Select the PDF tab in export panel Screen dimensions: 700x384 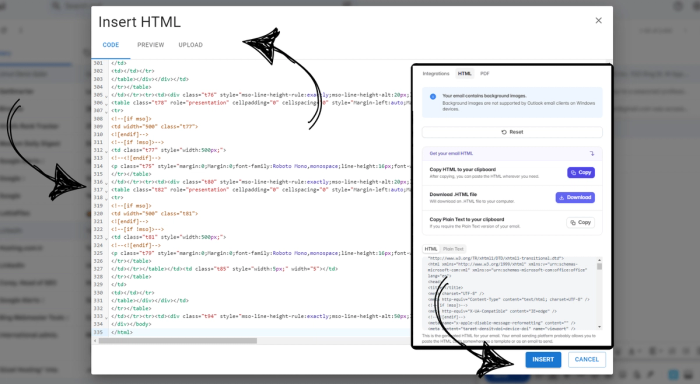pos(485,74)
